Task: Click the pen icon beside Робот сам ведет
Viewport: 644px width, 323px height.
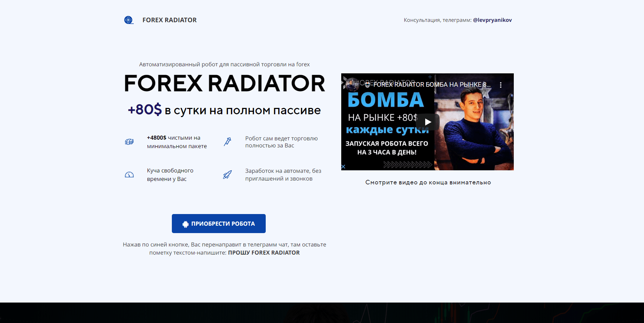Action: pos(228,142)
